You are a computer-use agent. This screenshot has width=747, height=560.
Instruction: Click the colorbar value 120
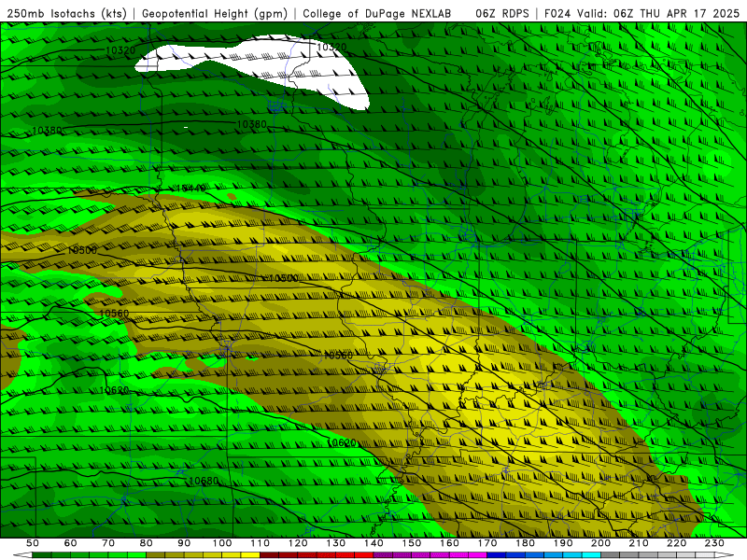pos(298,543)
